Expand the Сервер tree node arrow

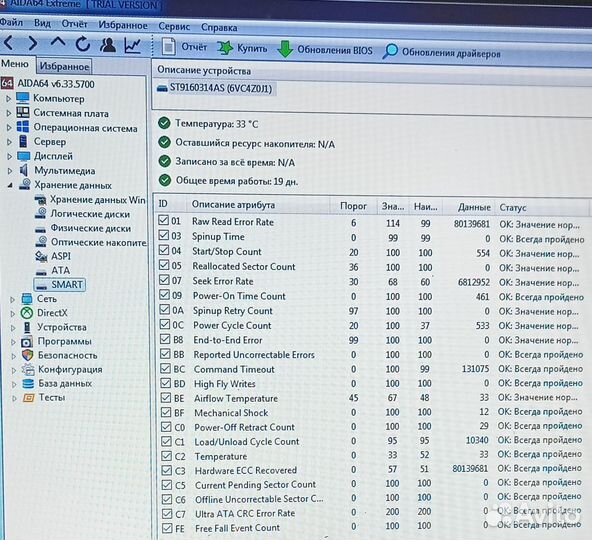[9, 142]
